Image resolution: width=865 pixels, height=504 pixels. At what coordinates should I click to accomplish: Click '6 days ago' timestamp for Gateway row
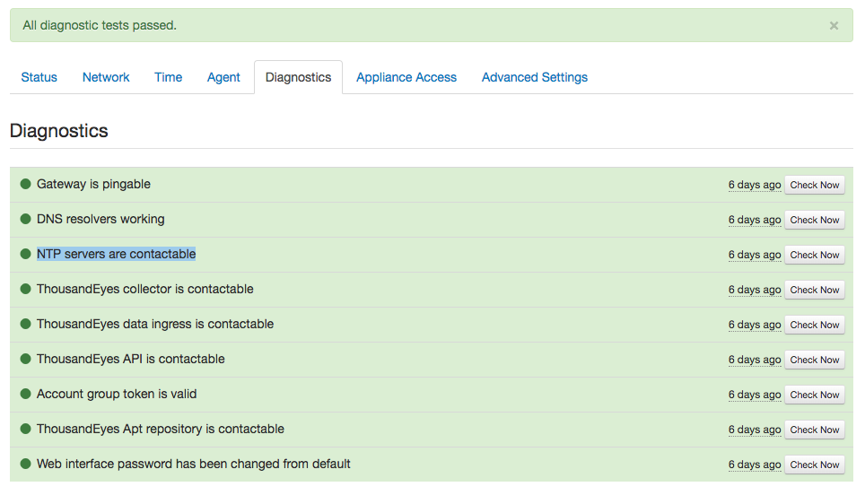pyautogui.click(x=754, y=185)
